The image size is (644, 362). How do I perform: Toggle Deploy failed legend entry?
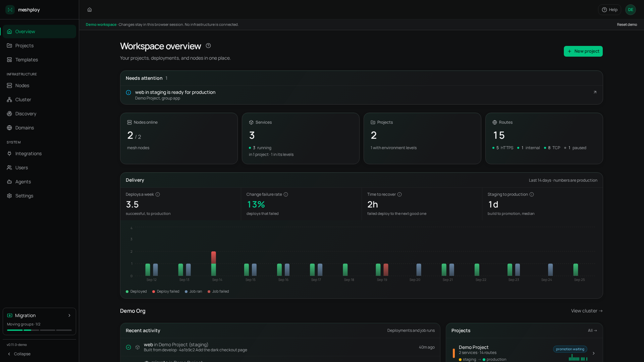166,292
